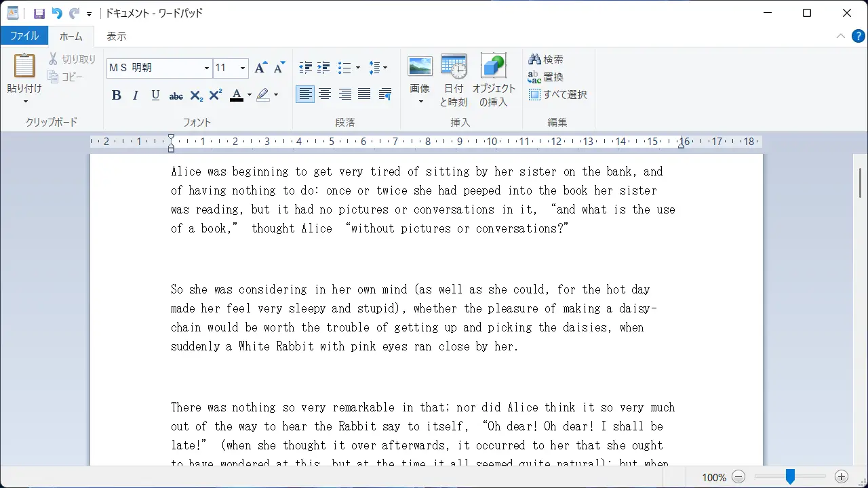
Task: Enable center text alignment
Action: (x=325, y=95)
